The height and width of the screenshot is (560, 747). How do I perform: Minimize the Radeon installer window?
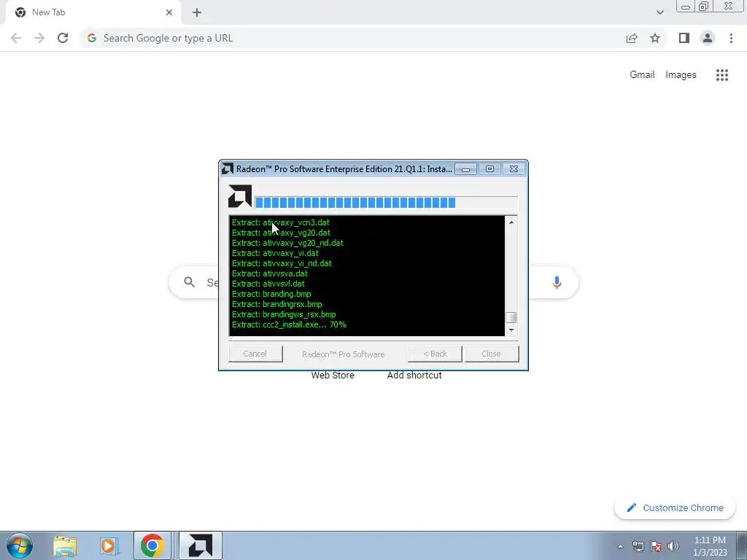coord(465,169)
